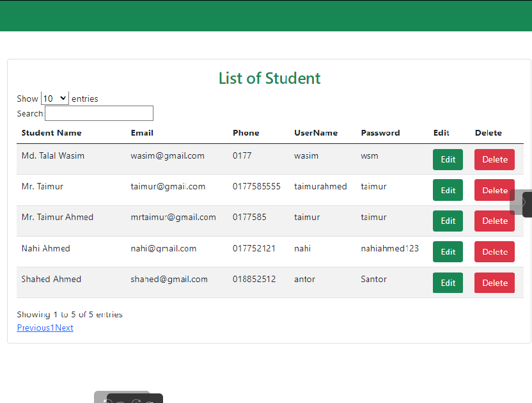
Task: Click the Search input field
Action: click(99, 113)
